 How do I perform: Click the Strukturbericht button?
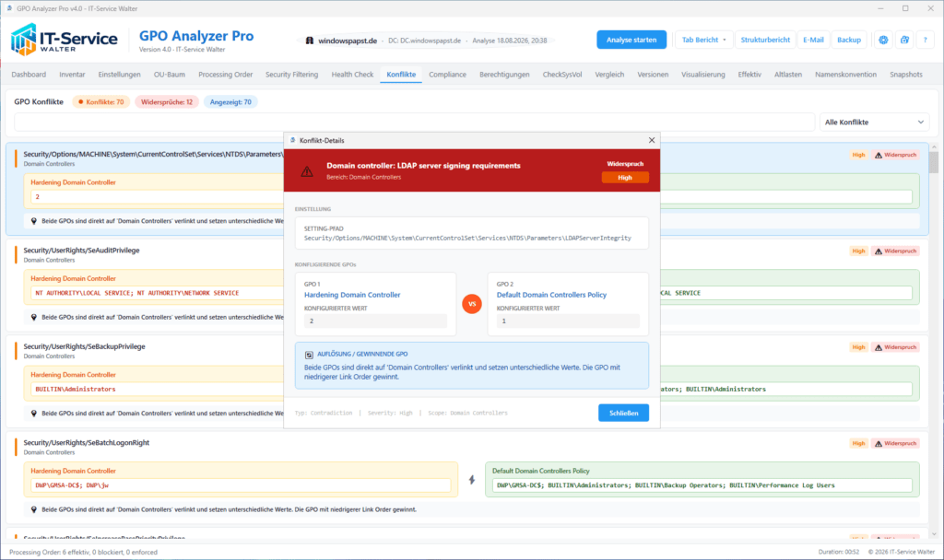(765, 40)
